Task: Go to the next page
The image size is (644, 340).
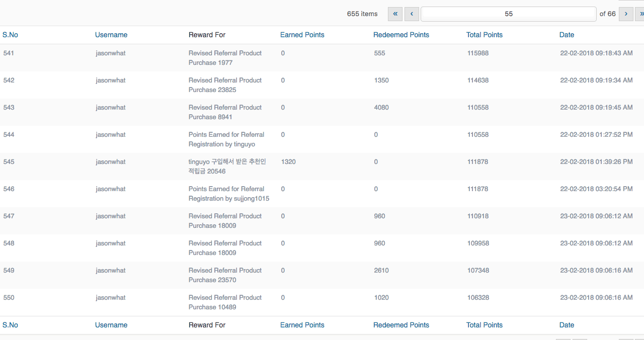Action: [x=626, y=14]
